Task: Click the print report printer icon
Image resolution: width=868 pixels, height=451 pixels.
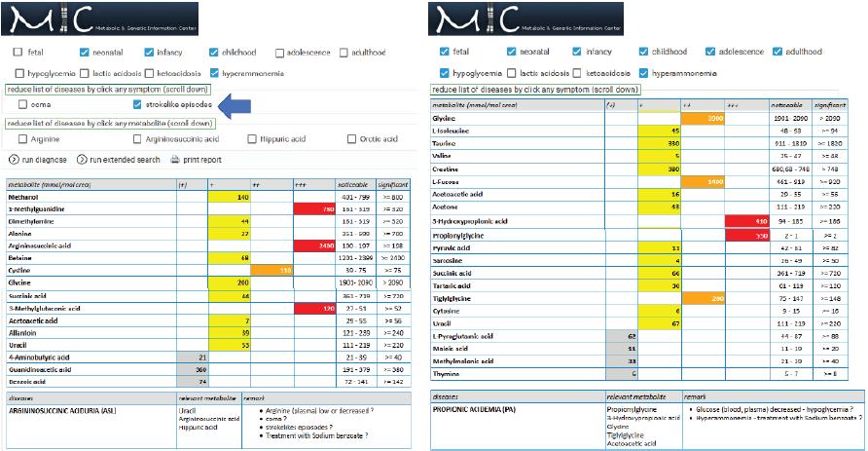Action: 175,160
